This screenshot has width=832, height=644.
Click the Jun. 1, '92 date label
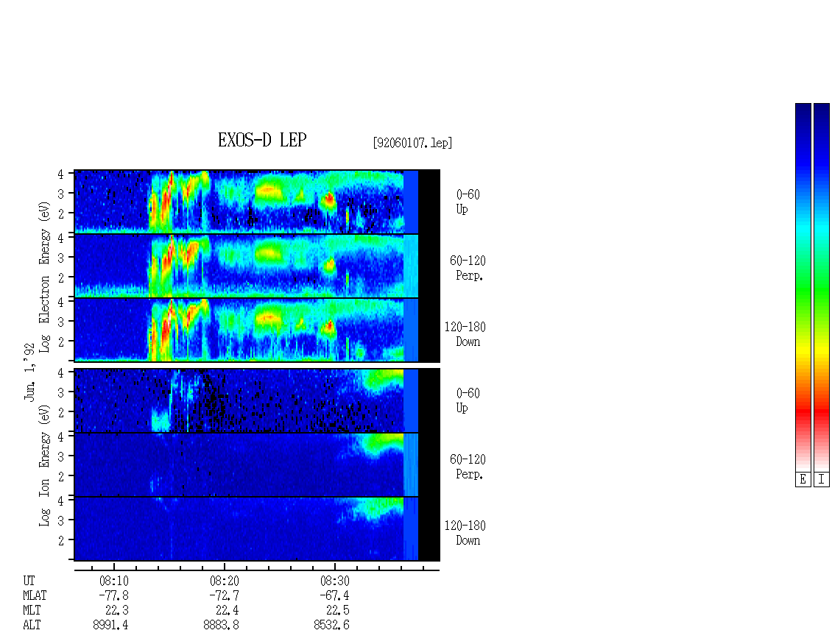[x=29, y=372]
